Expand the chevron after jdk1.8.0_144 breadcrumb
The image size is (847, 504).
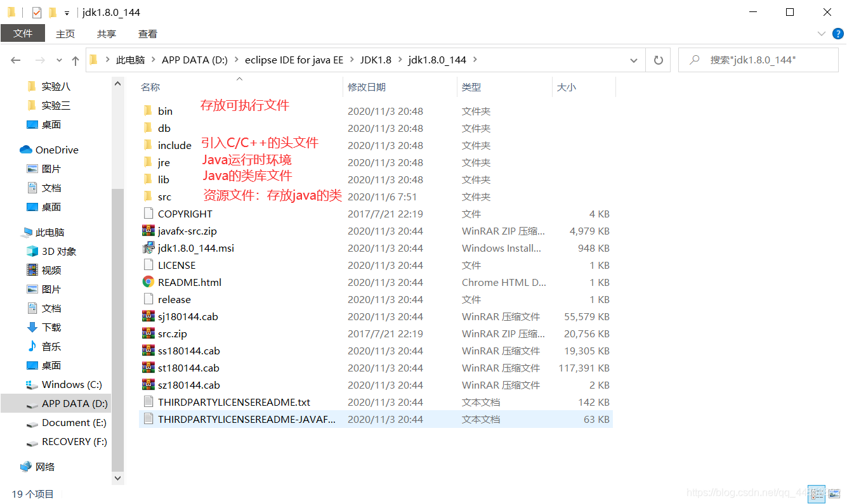click(x=475, y=60)
